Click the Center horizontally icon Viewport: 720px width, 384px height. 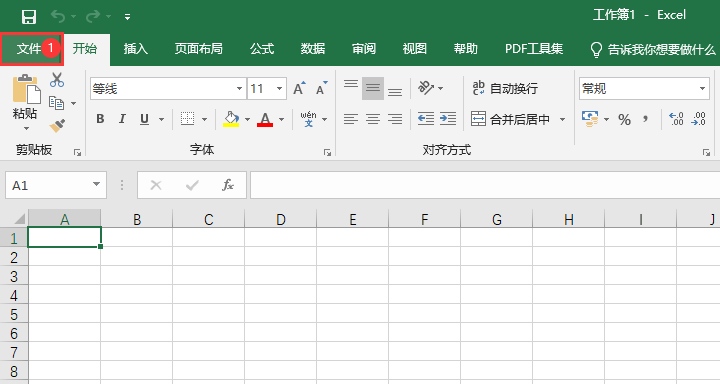373,119
